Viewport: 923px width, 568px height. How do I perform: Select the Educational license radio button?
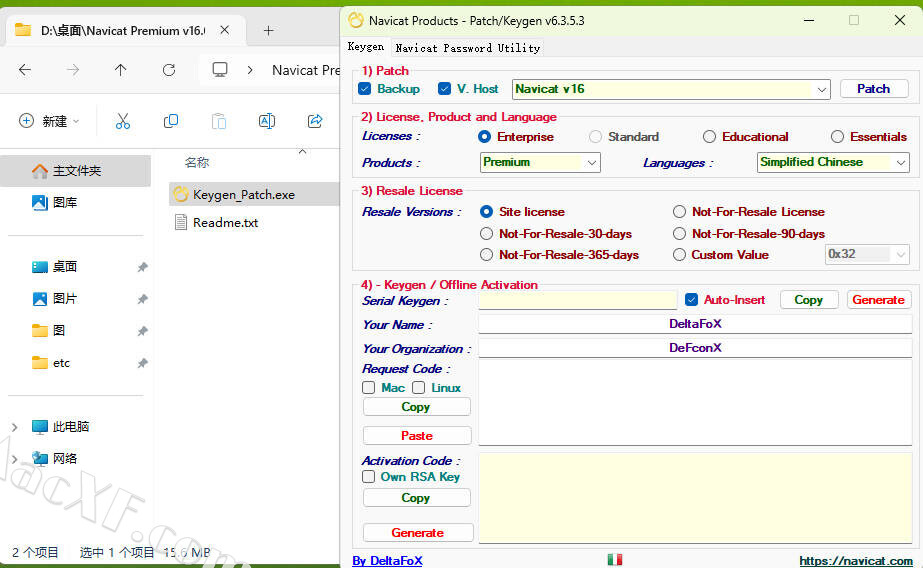(x=709, y=137)
